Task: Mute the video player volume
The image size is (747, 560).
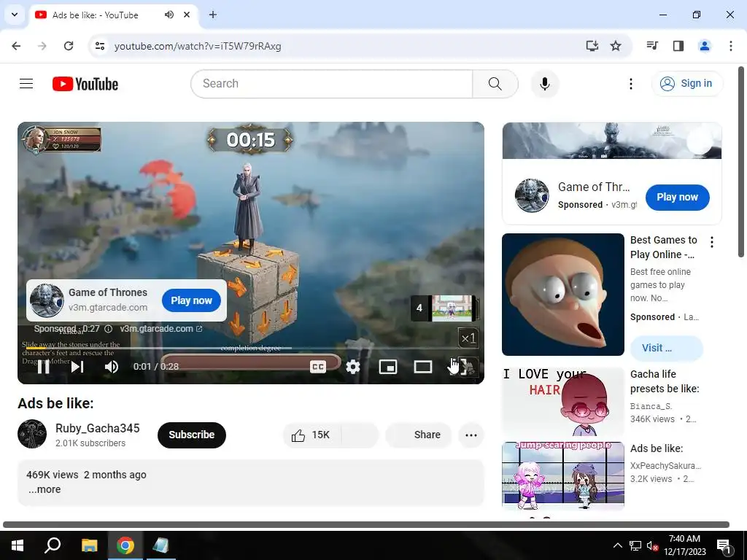Action: [x=112, y=367]
